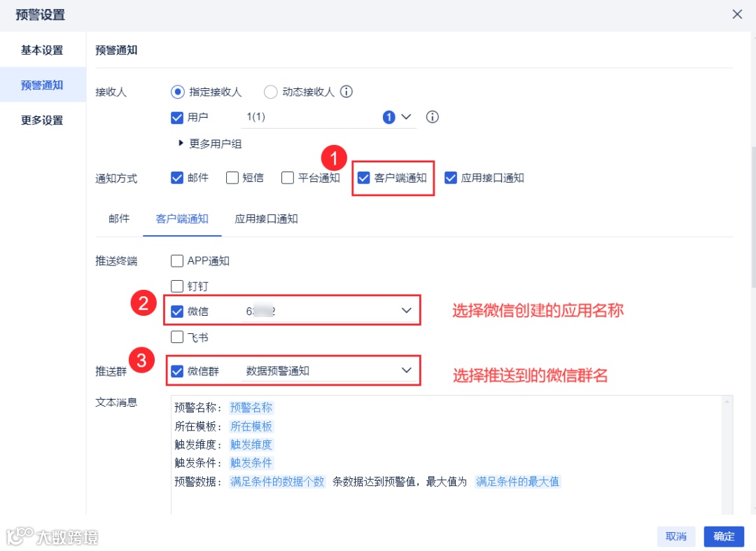This screenshot has width=756, height=551.
Task: Open the 用户 selection dropdown
Action: (x=329, y=117)
